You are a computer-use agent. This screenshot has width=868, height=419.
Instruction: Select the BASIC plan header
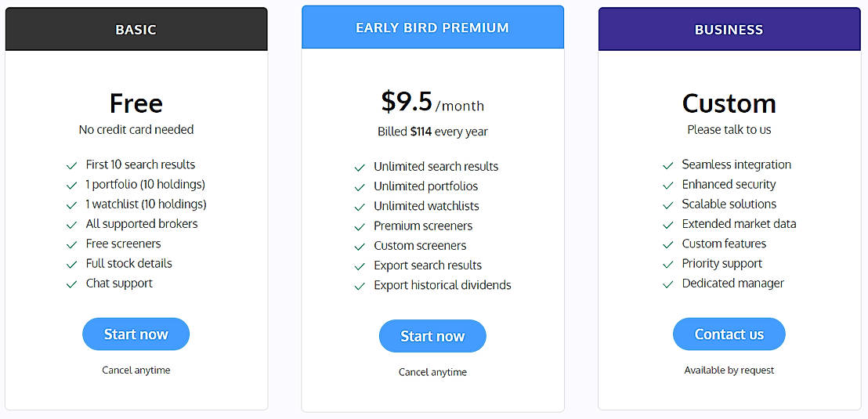point(136,30)
